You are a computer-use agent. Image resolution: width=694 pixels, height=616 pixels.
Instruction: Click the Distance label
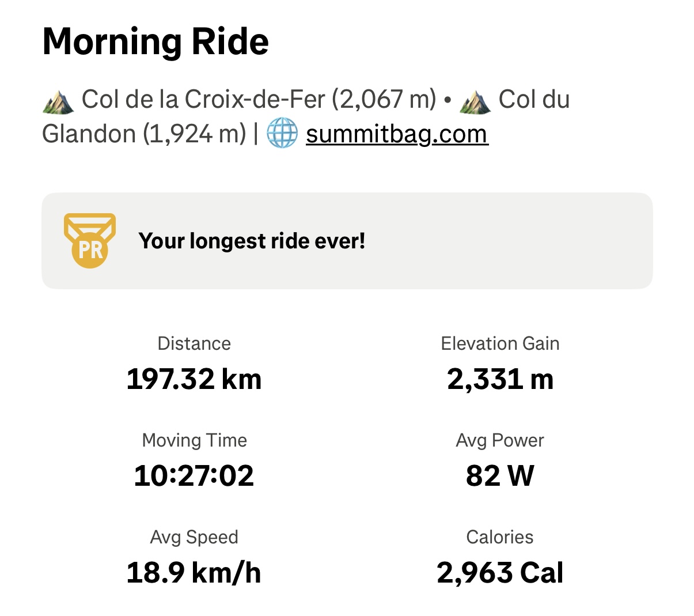click(x=194, y=343)
